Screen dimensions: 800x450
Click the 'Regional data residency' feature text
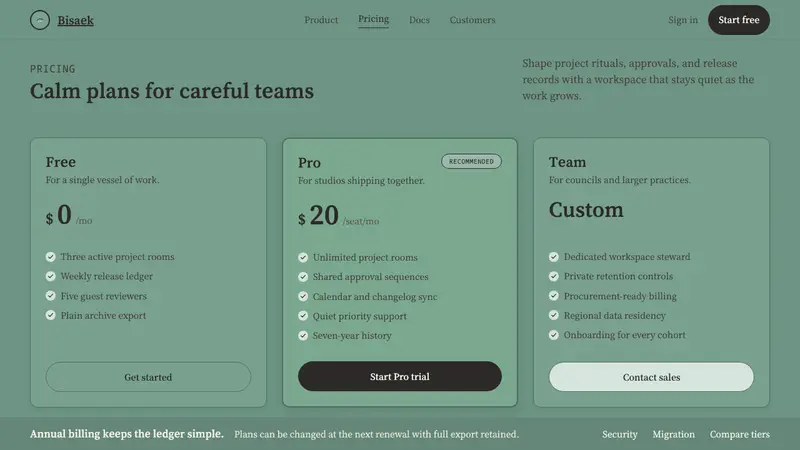615,315
